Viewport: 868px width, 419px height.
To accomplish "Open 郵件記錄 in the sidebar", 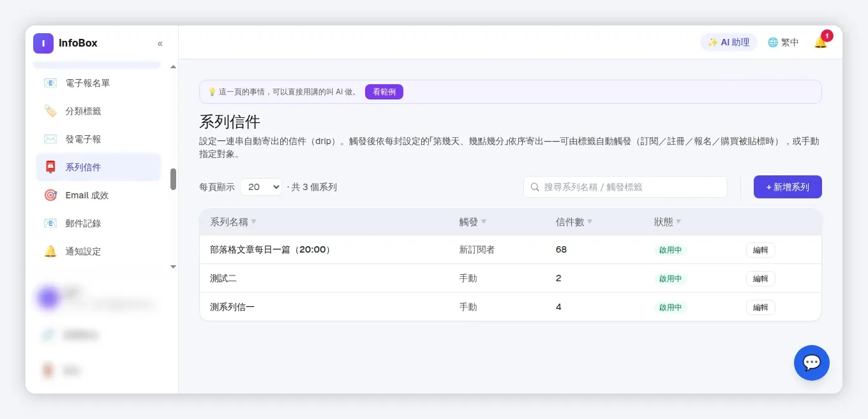I will [98, 223].
